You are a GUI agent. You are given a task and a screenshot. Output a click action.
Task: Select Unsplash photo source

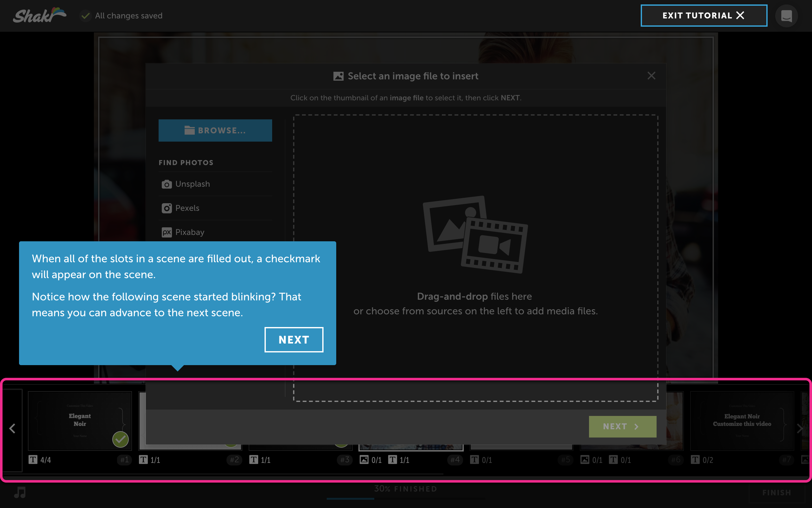pos(215,184)
